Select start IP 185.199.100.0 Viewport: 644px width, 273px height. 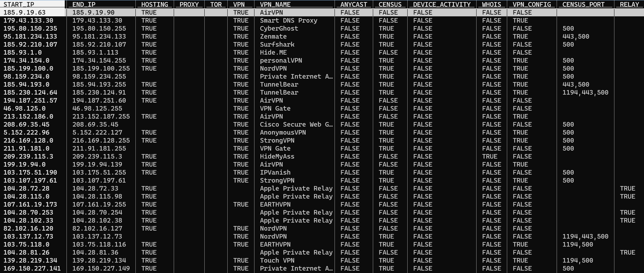[x=28, y=69]
